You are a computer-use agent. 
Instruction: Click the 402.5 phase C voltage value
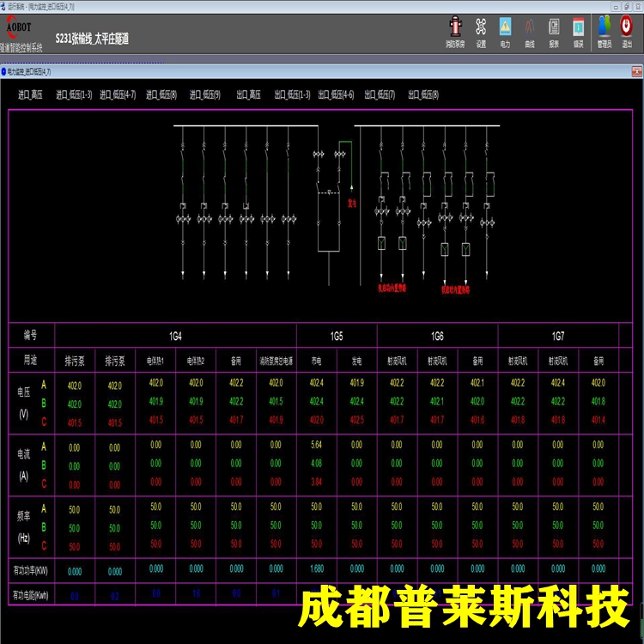(357, 420)
